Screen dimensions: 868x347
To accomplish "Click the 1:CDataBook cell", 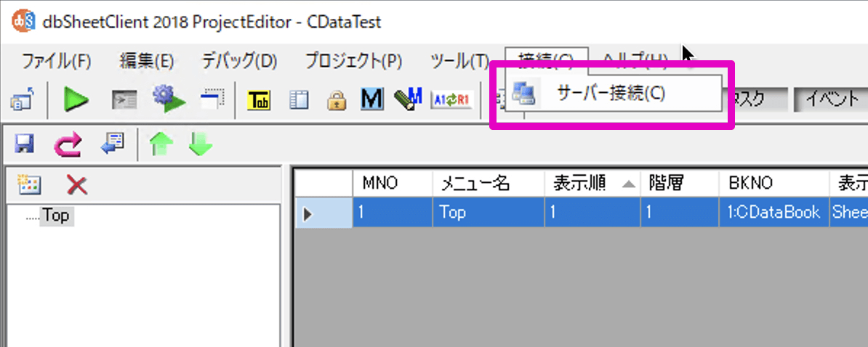I will 774,213.
